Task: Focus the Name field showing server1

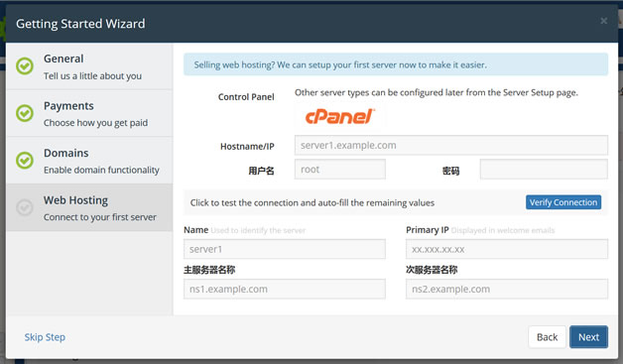Action: 285,249
